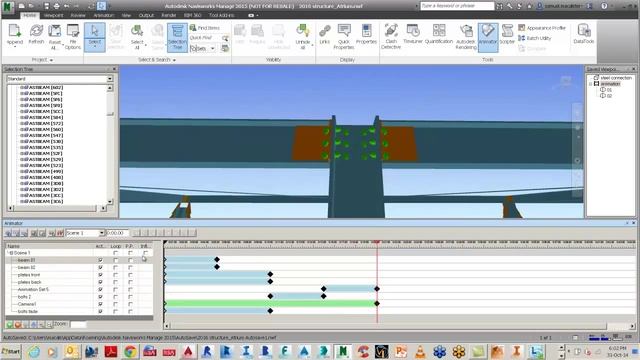Toggle the Loop checkbox for plates front
The image size is (640, 360).
click(116, 275)
